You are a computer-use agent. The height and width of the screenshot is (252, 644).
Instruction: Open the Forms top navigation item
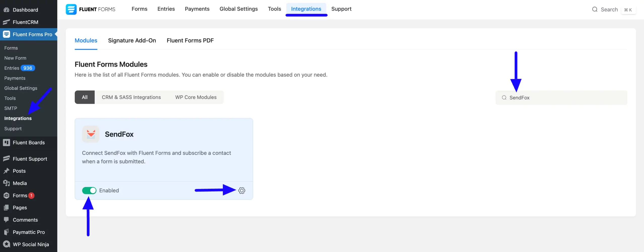point(139,9)
